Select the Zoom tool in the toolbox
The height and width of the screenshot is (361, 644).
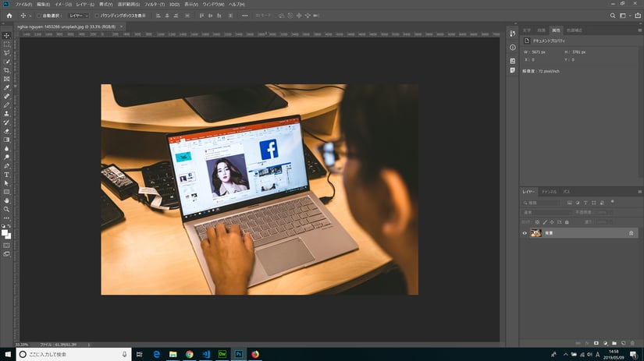[x=6, y=209]
